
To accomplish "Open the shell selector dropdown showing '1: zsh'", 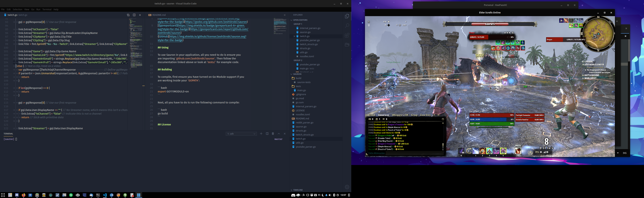I will [241, 134].
